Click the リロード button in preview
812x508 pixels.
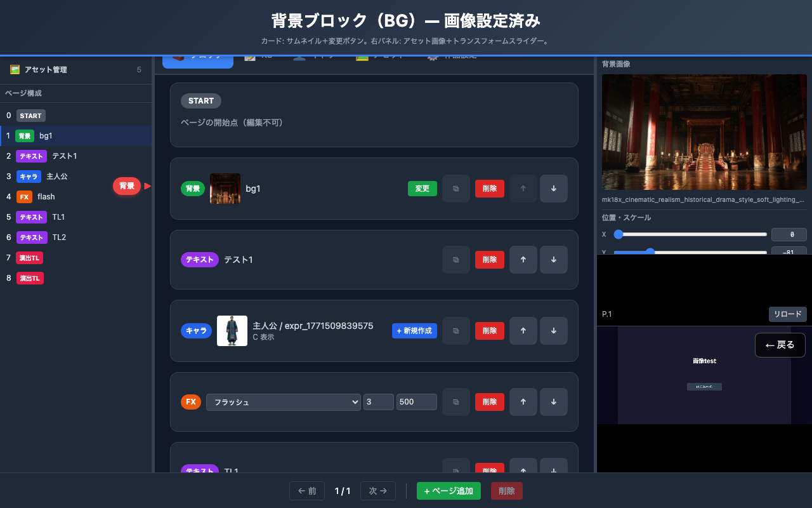tap(788, 314)
